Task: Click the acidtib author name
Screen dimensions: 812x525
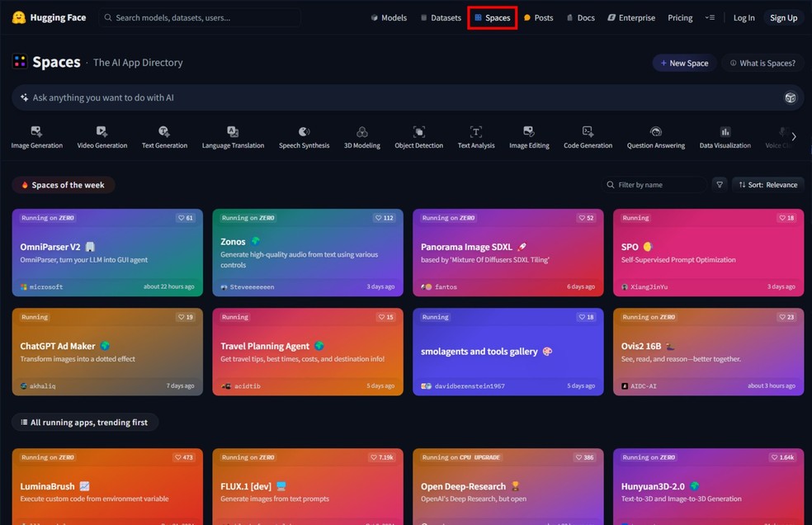Action: [x=248, y=385]
